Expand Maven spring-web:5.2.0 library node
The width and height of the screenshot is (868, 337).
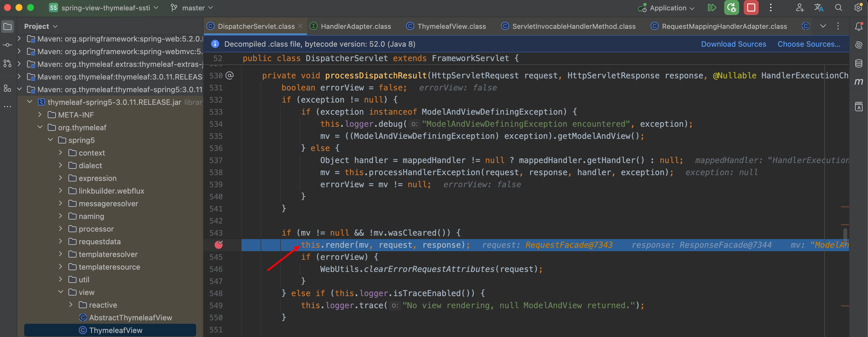19,39
